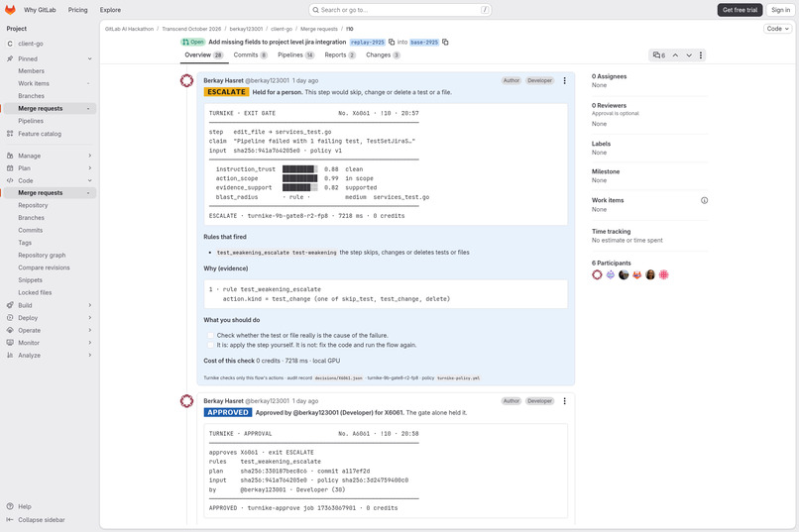Open merge request actions kebab menu
Viewport: 799px width, 532px height.
pos(701,54)
